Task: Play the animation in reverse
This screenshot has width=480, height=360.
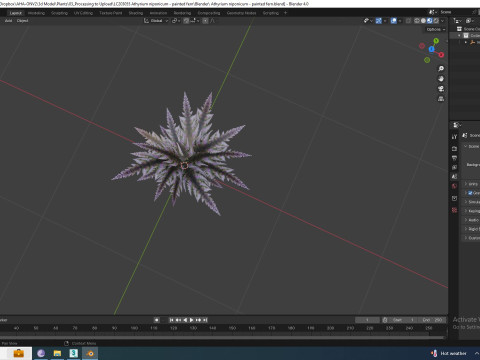Action: [x=185, y=320]
